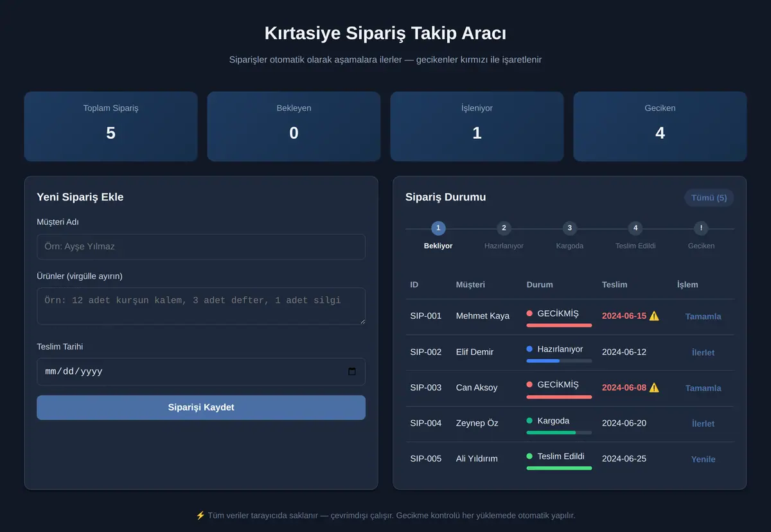Viewport: 771px width, 532px height.
Task: Click green status dot for SIP-004 Kargoda
Action: pyautogui.click(x=529, y=420)
